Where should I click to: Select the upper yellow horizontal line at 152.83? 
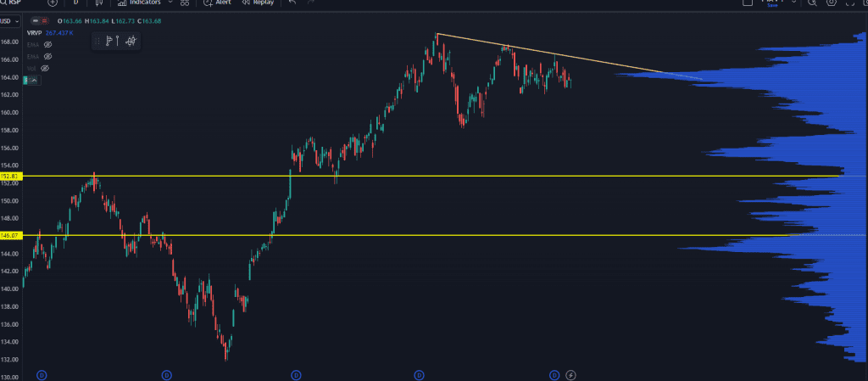click(x=431, y=176)
